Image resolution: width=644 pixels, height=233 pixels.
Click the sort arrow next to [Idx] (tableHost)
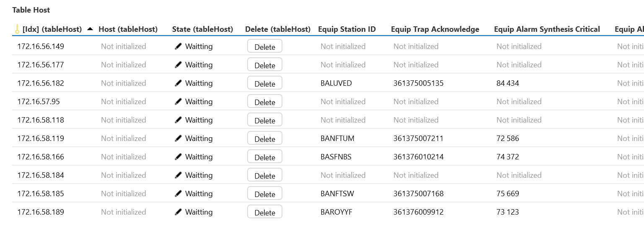90,29
